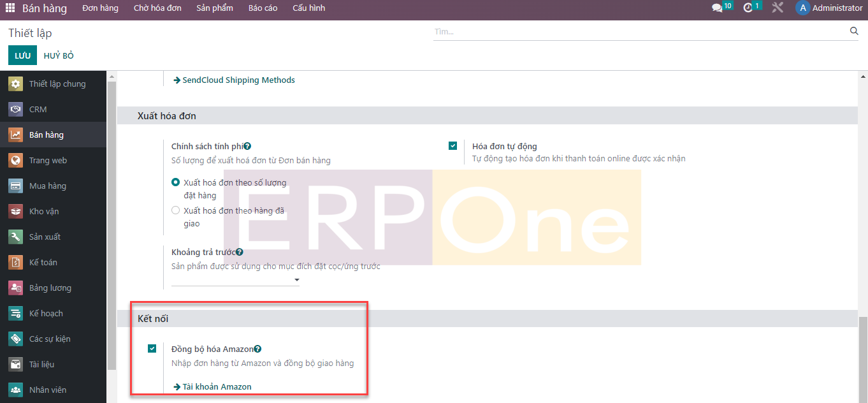Viewport: 868px width, 403px height.
Task: Uncheck Hóa đơn tự động checkbox
Action: pyautogui.click(x=452, y=146)
